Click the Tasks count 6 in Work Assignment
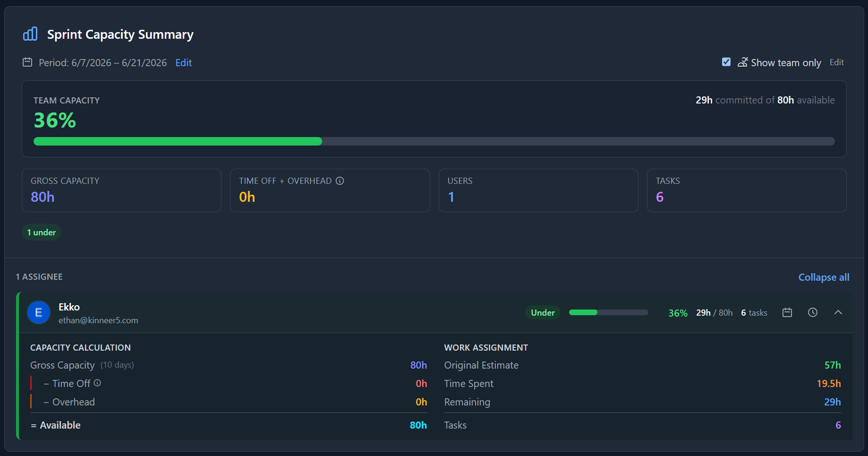 pos(838,425)
